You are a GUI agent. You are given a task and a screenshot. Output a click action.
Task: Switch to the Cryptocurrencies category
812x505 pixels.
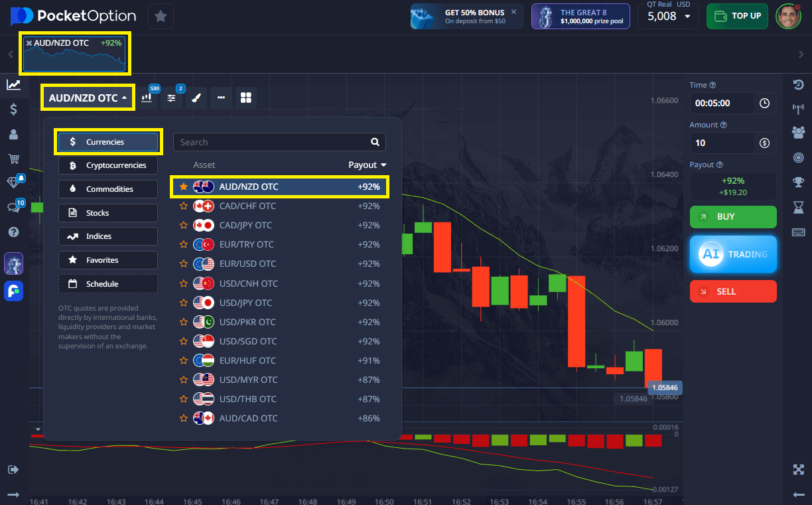click(x=108, y=165)
